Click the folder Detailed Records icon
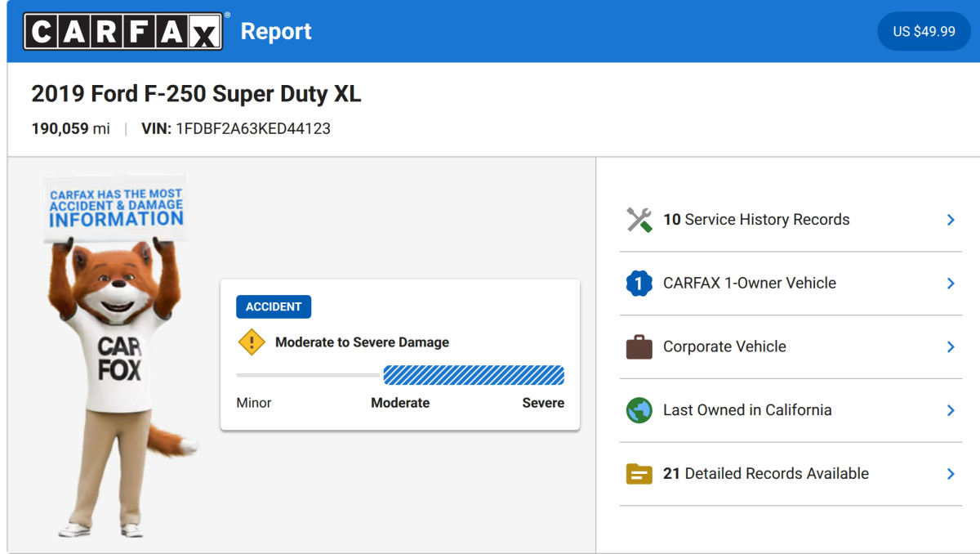This screenshot has height=554, width=980. pyautogui.click(x=639, y=474)
